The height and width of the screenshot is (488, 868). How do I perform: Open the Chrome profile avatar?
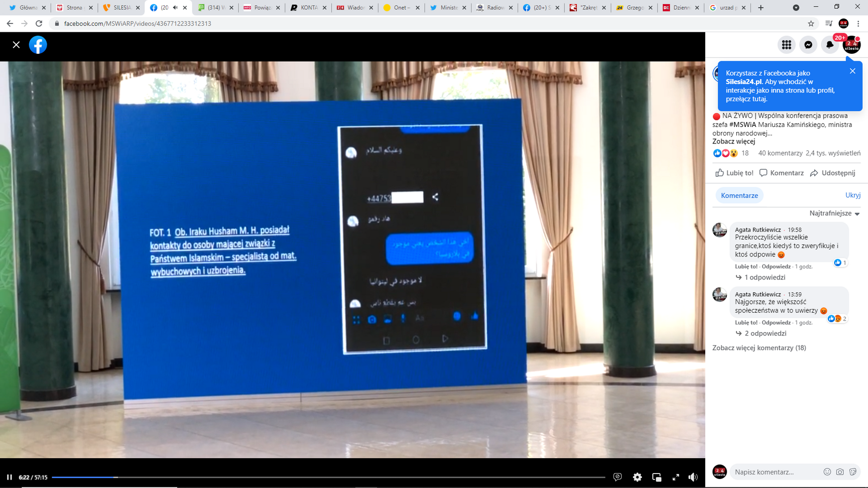(x=844, y=23)
